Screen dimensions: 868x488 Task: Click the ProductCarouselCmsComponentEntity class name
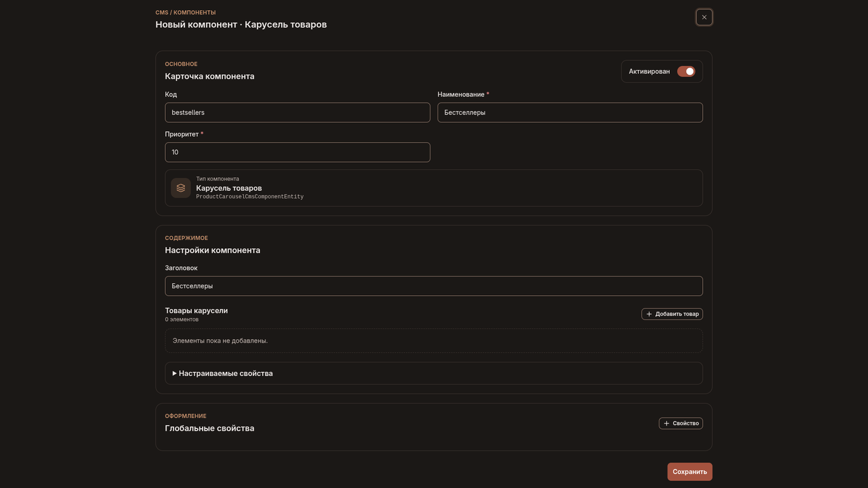(x=250, y=197)
